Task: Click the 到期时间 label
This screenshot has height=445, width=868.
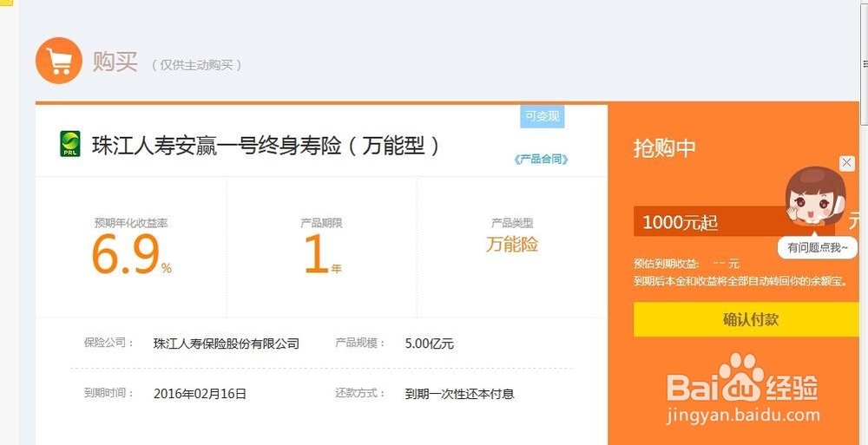Action: 109,393
